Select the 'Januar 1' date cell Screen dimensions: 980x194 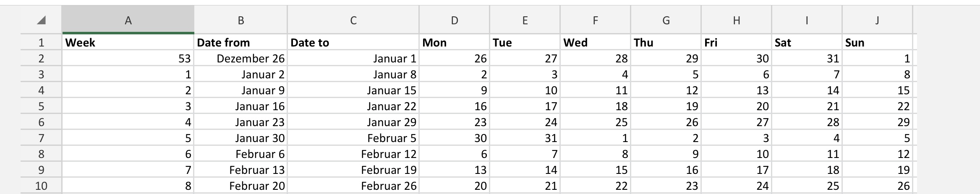(x=353, y=59)
